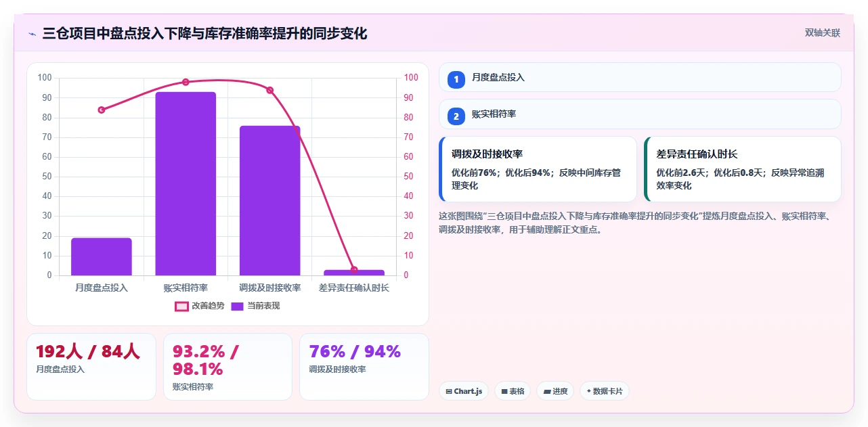
Task: Open the 差异责任确认时长 detail card
Action: 743,169
